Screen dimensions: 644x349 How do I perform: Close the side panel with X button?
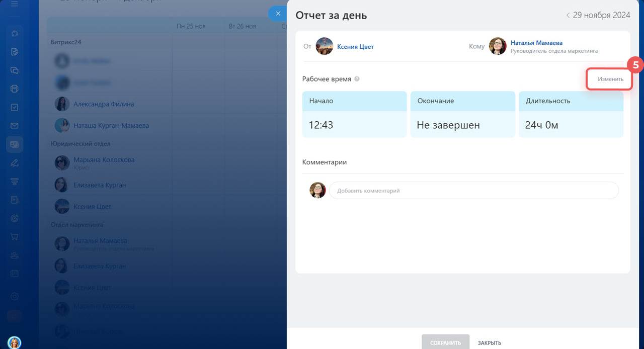(x=278, y=14)
